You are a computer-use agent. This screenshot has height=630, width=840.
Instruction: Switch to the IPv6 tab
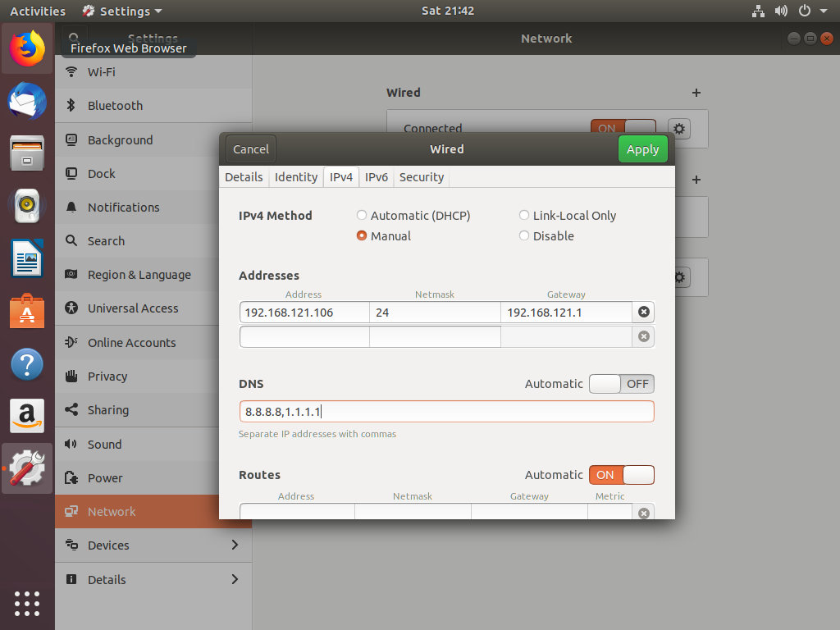coord(377,176)
